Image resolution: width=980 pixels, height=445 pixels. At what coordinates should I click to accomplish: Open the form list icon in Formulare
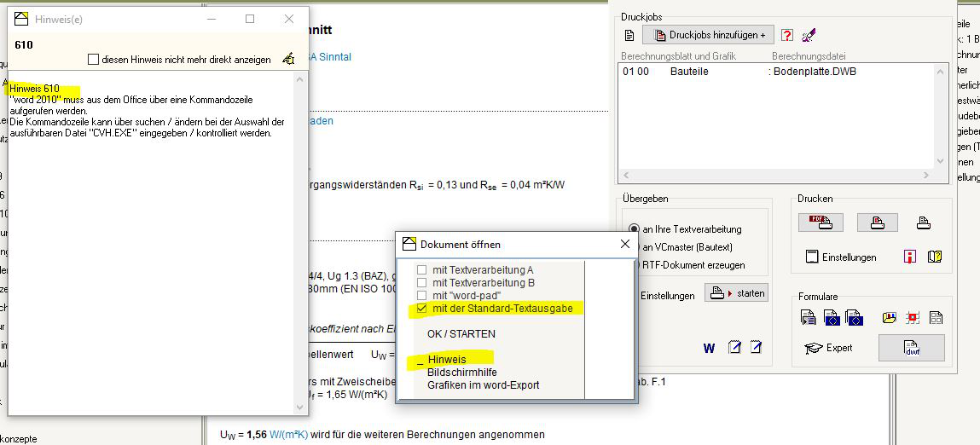[x=808, y=317]
